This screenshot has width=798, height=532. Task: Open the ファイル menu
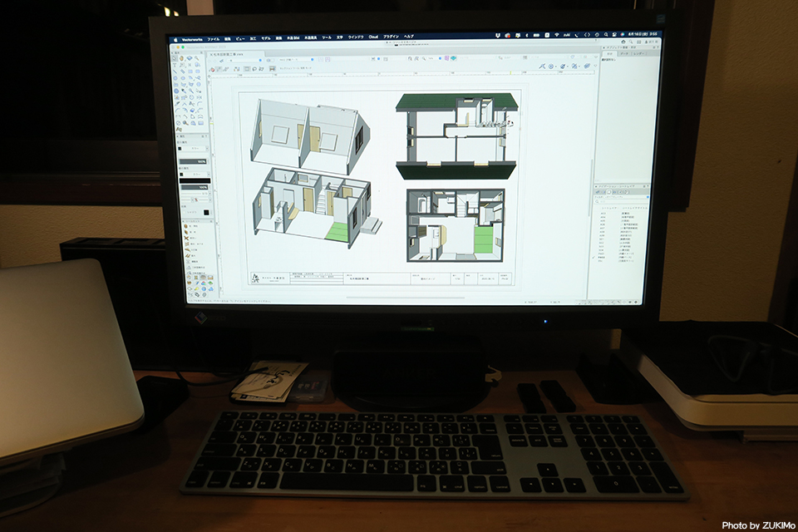point(214,39)
